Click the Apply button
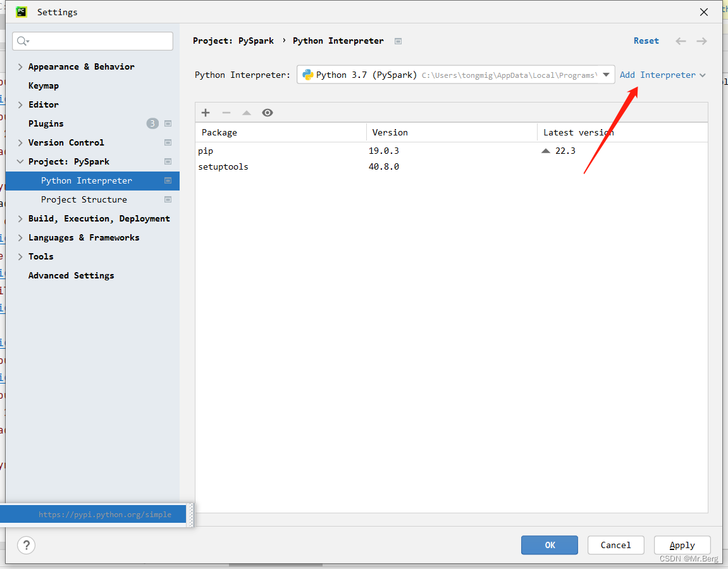Image resolution: width=728 pixels, height=569 pixels. coord(682,545)
